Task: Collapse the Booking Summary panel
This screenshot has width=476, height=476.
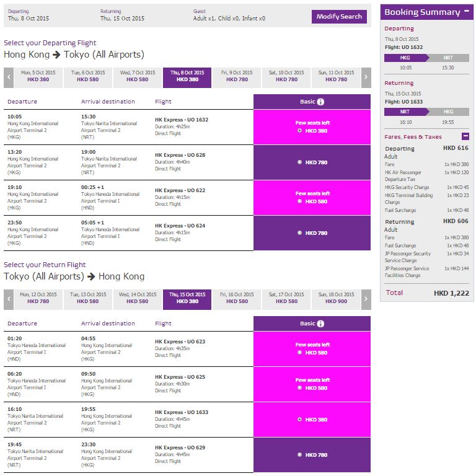Action: point(465,12)
